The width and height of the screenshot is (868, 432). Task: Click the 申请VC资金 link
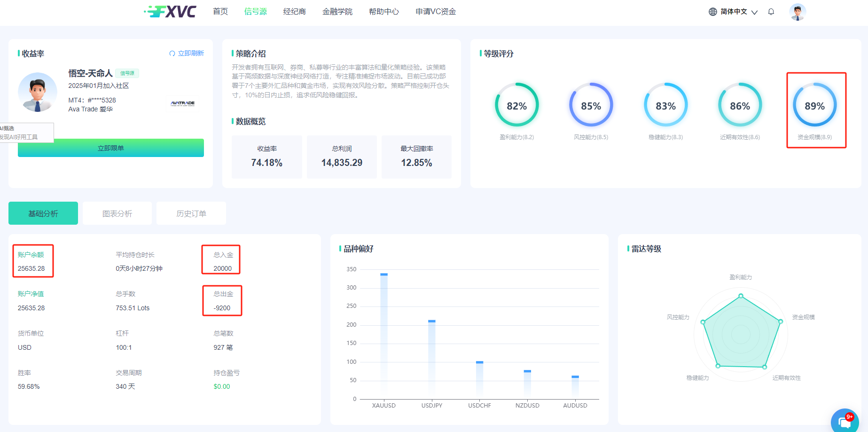pos(436,12)
